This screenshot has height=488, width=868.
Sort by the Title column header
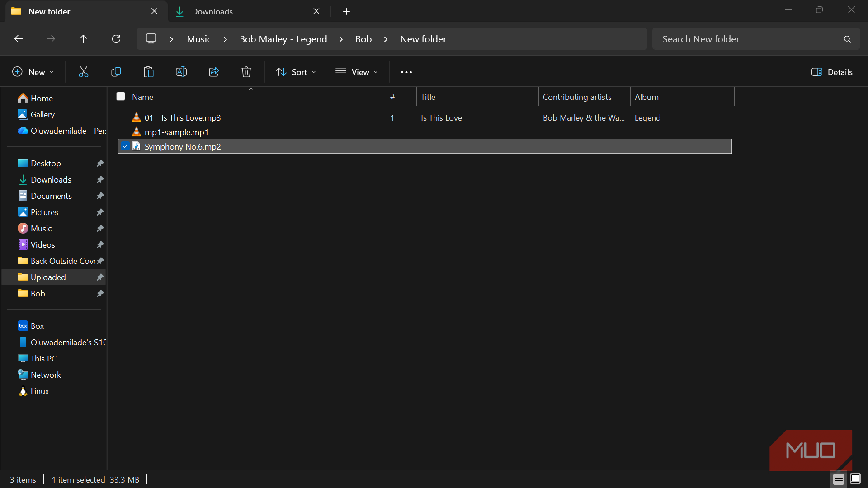[477, 97]
